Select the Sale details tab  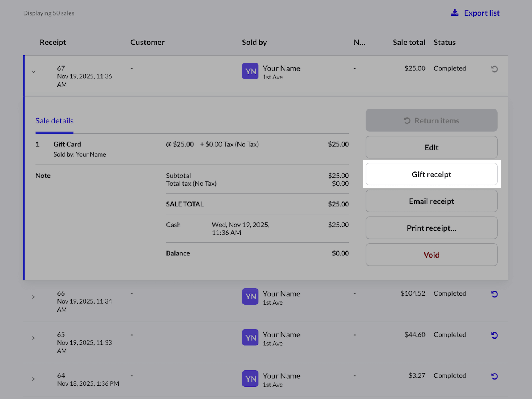click(x=54, y=121)
